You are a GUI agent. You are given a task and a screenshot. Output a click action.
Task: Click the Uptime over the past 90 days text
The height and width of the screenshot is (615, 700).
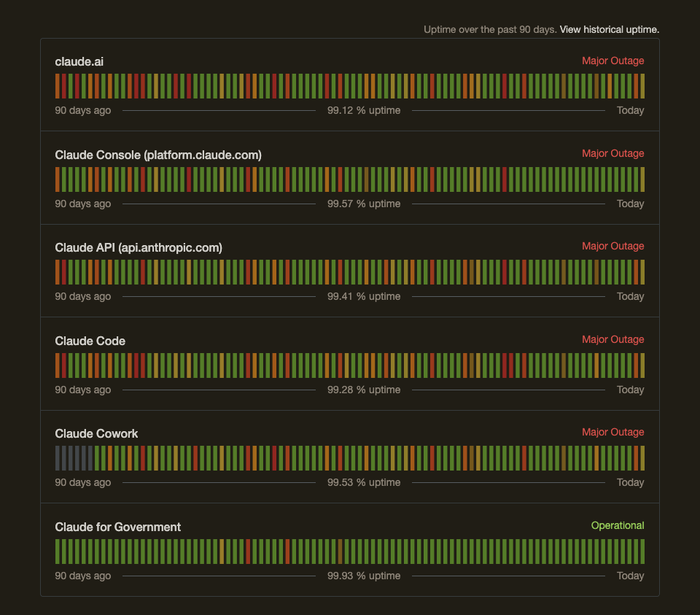point(490,29)
